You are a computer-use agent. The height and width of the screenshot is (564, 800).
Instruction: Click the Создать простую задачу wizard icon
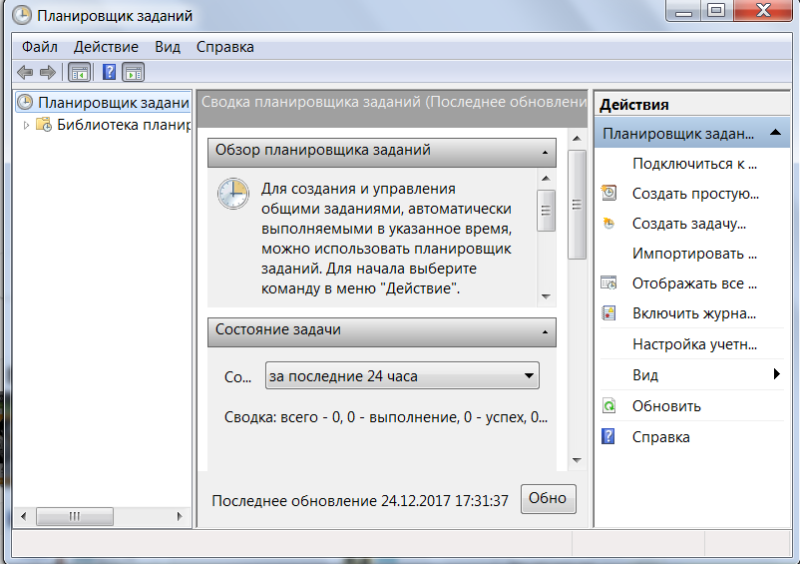tap(609, 193)
